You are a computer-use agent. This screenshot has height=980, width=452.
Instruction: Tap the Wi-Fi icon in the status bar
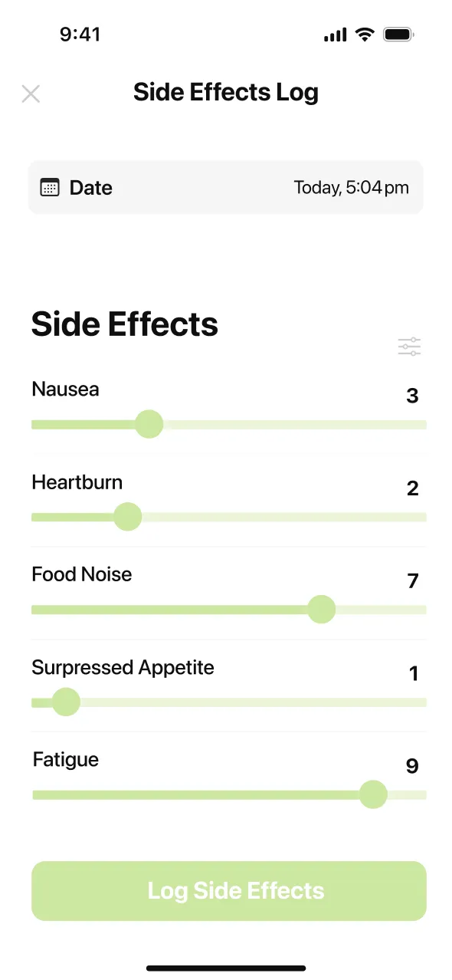click(363, 34)
